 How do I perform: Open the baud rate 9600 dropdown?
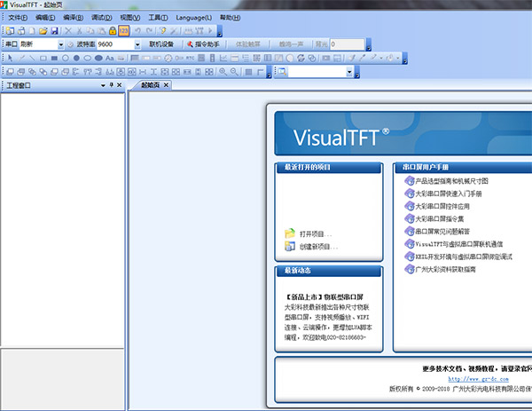coord(137,44)
